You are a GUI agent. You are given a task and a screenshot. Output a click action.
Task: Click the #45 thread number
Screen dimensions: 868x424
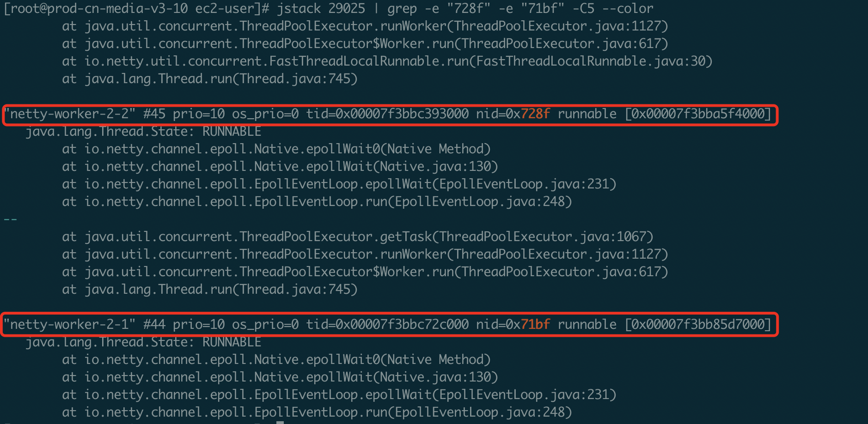(x=154, y=114)
